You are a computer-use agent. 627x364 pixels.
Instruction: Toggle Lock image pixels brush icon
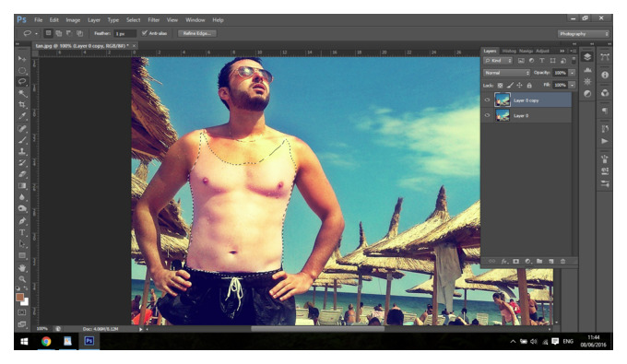click(x=510, y=85)
